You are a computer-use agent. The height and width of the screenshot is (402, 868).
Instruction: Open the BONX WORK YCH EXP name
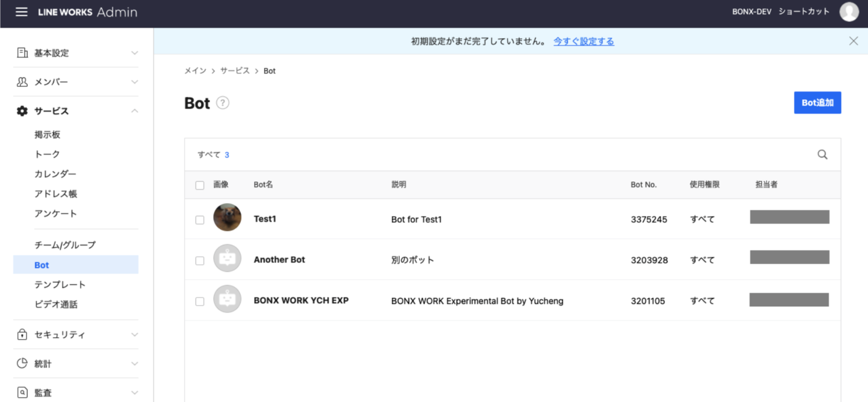click(301, 300)
